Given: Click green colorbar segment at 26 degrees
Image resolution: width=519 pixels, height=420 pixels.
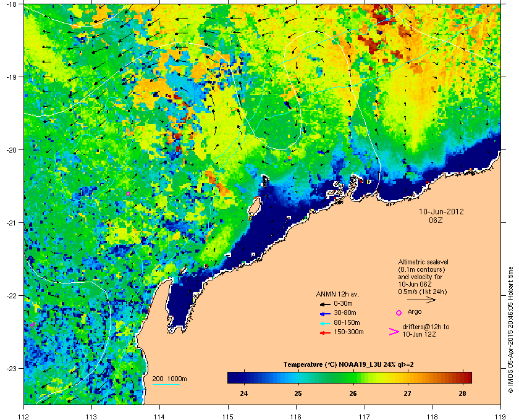Looking at the screenshot, I should pos(353,377).
